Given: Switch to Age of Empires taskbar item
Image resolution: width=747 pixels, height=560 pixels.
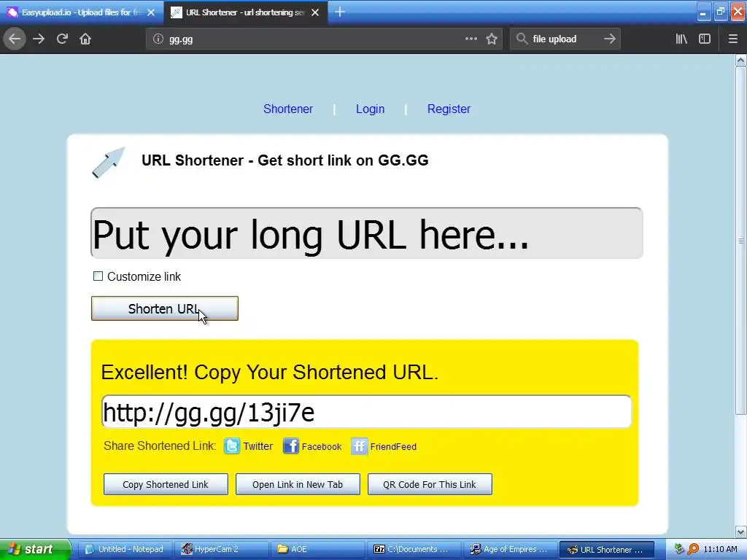Looking at the screenshot, I should [x=509, y=549].
